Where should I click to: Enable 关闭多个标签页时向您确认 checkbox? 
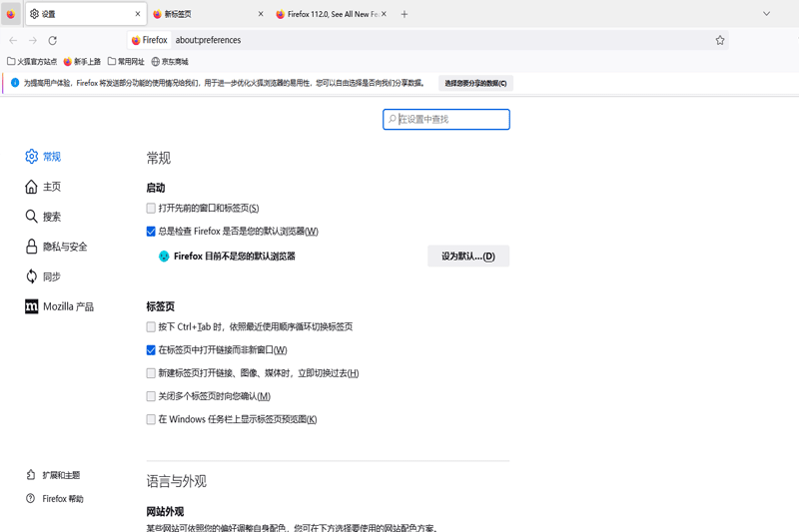point(151,396)
